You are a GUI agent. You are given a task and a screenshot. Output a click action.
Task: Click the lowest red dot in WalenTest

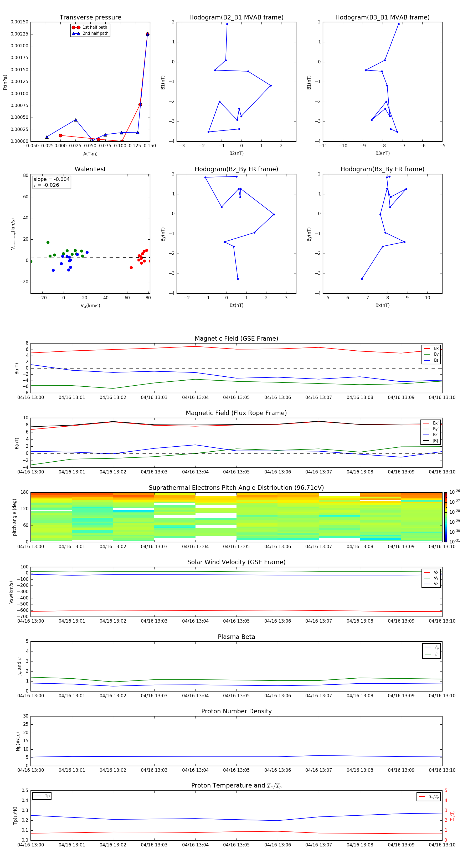(131, 268)
